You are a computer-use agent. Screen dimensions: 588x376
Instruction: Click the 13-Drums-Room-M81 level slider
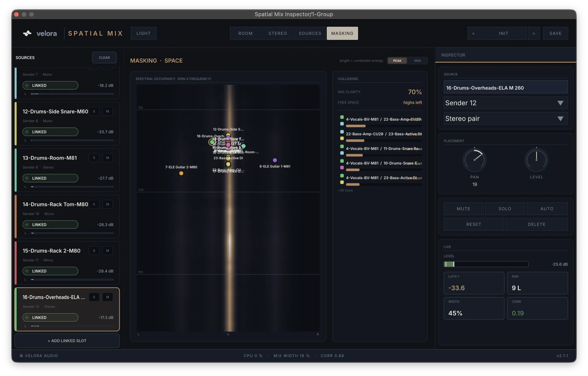pyautogui.click(x=72, y=187)
